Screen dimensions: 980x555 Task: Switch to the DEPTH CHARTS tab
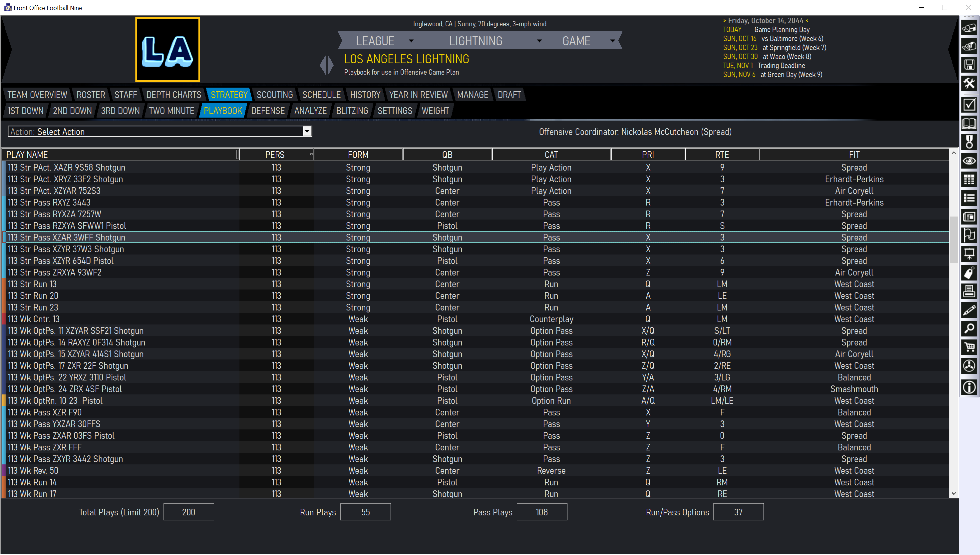[173, 95]
